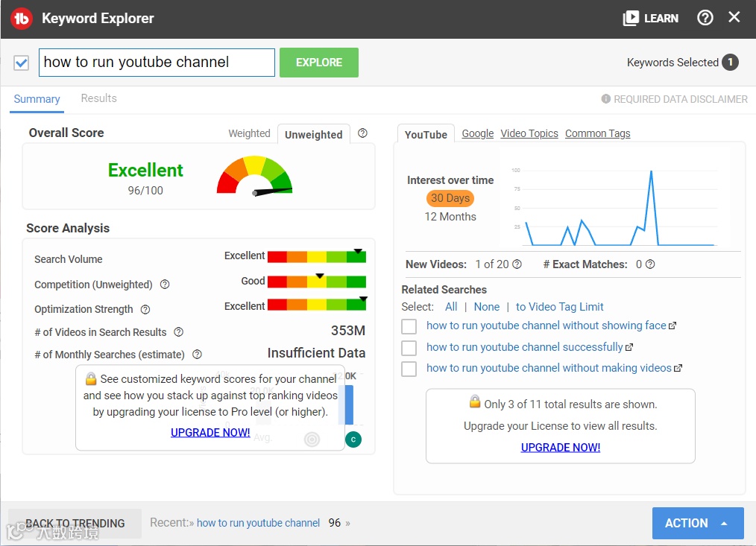
Task: Click the Monthly Searches estimate help icon
Action: [197, 355]
